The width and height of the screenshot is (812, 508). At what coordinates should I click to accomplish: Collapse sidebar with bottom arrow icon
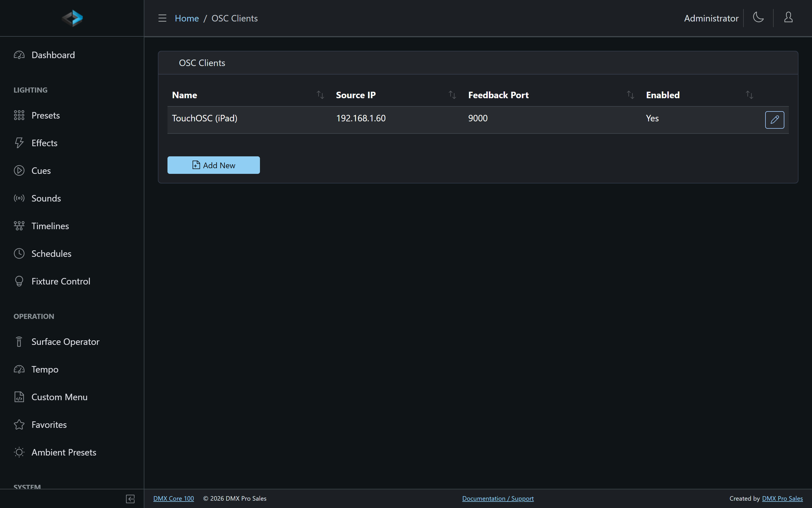[131, 499]
